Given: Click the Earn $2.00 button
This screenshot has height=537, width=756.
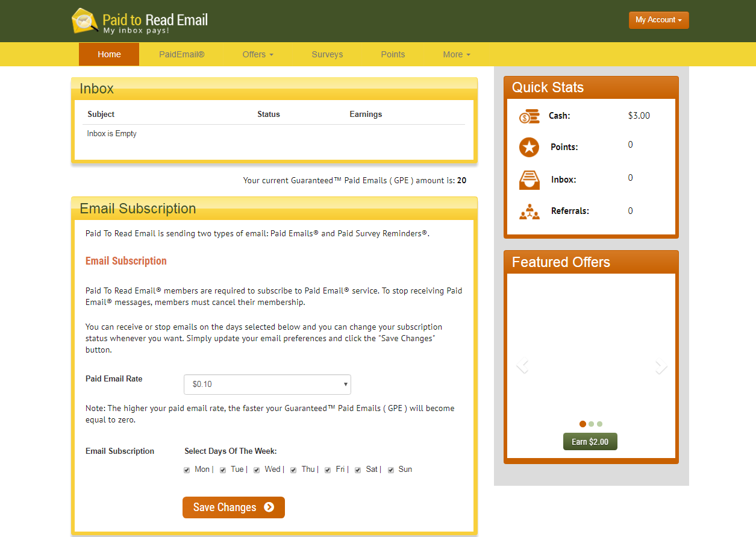Looking at the screenshot, I should point(590,442).
